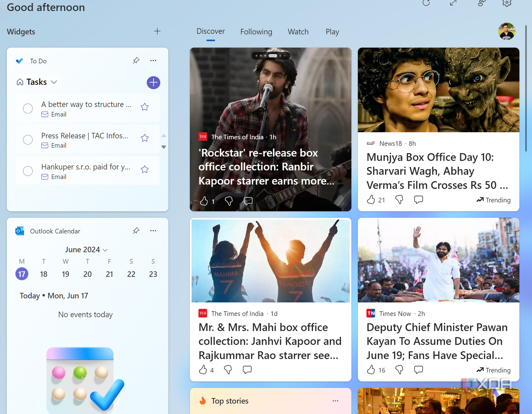Click the Add widgets plus button

point(157,31)
